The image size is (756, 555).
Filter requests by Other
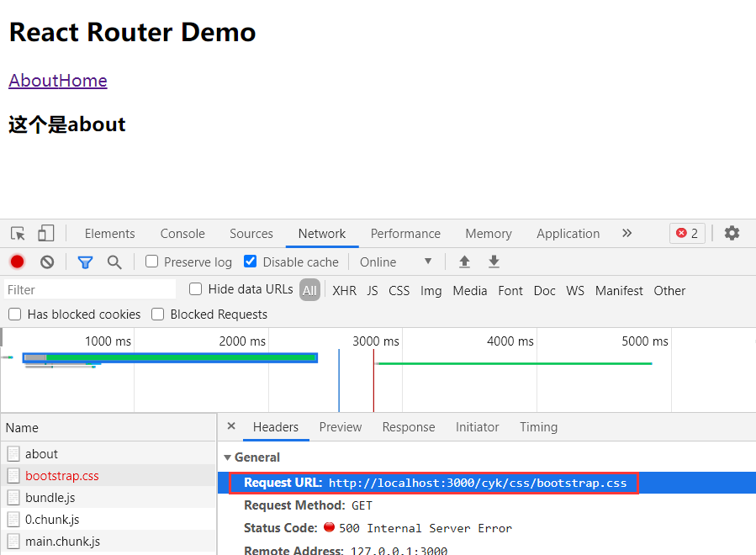669,291
